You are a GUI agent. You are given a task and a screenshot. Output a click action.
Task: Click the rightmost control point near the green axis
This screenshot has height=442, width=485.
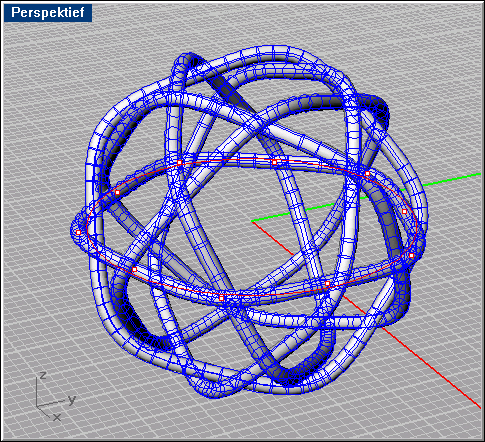(404, 212)
